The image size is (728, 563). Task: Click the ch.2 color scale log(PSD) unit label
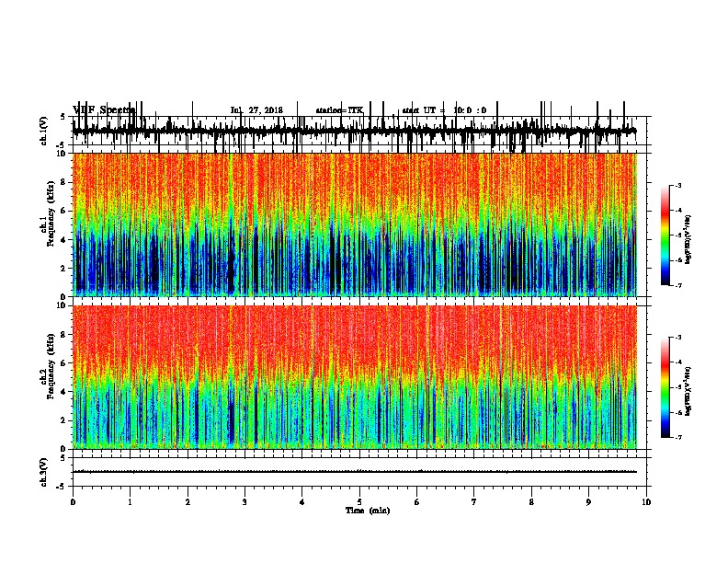pos(688,391)
